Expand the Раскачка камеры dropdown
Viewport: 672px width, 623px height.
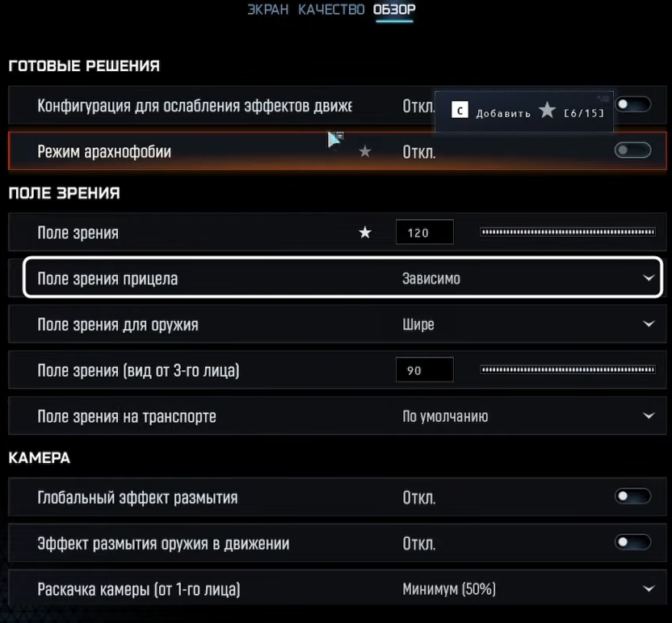coord(648,589)
